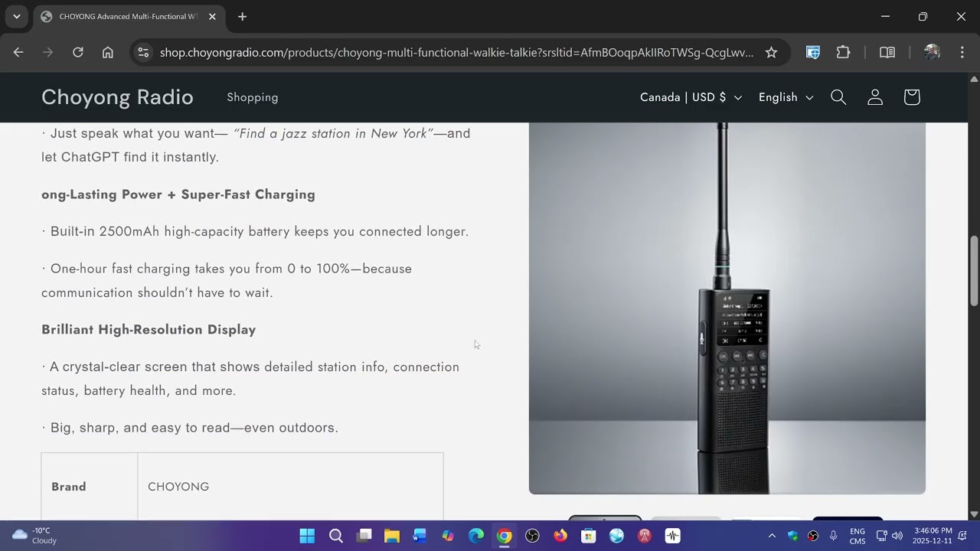Click the 'Big, sharp, and easy to read' line

click(190, 428)
